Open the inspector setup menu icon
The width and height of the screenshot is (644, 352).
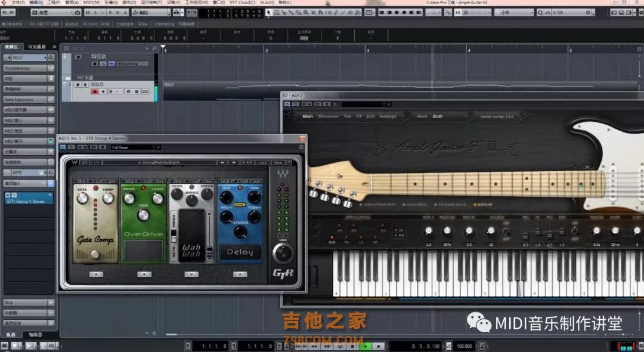[54, 47]
